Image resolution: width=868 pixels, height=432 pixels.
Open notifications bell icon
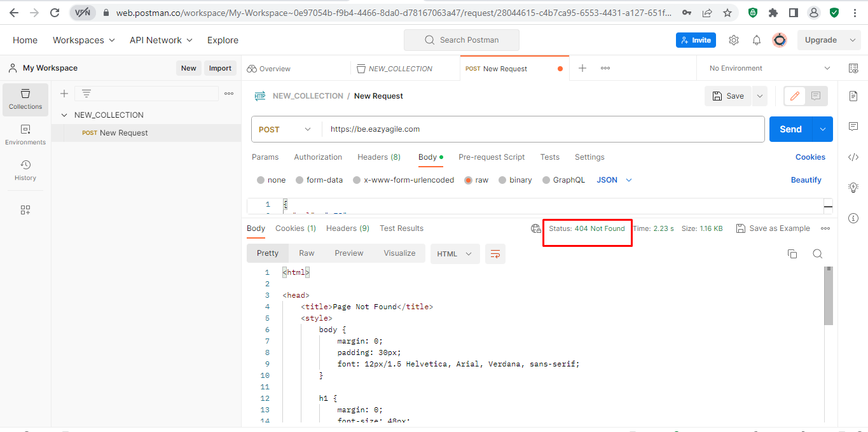coord(757,40)
